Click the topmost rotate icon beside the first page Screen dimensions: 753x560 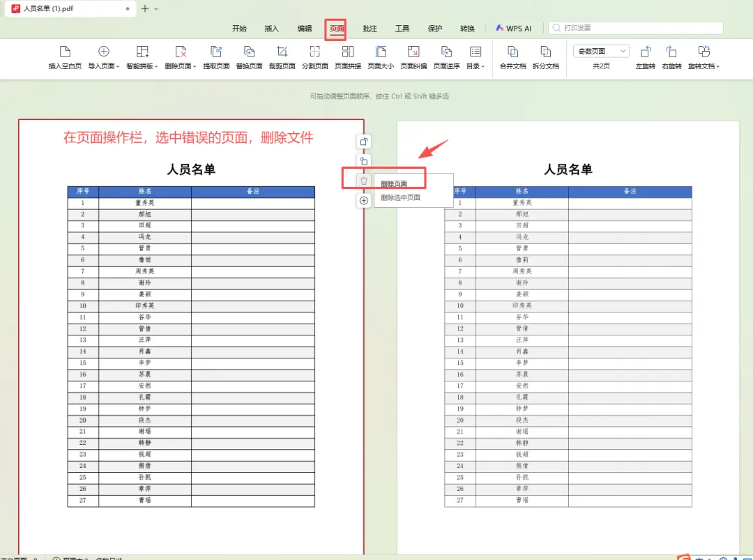coord(363,142)
